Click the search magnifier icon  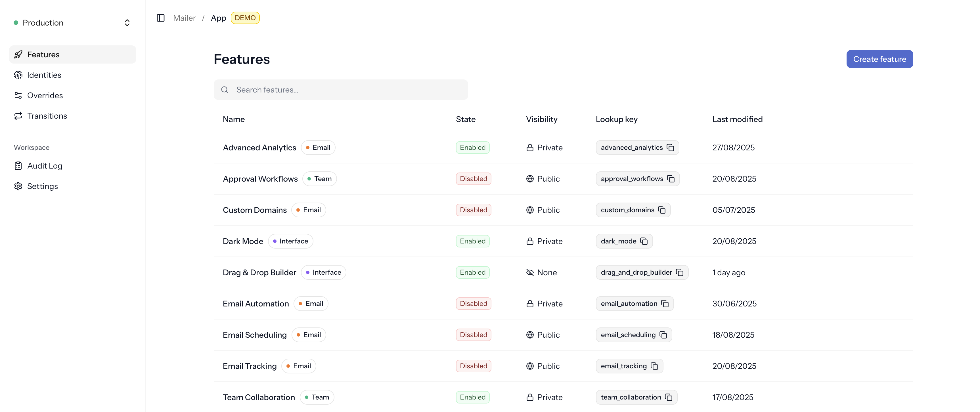point(225,90)
